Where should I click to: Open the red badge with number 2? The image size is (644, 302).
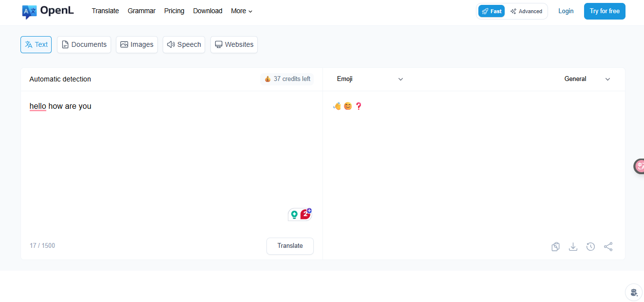pyautogui.click(x=305, y=214)
